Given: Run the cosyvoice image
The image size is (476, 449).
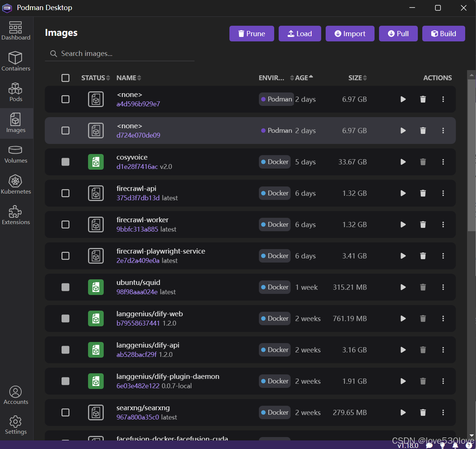Looking at the screenshot, I should coord(403,162).
